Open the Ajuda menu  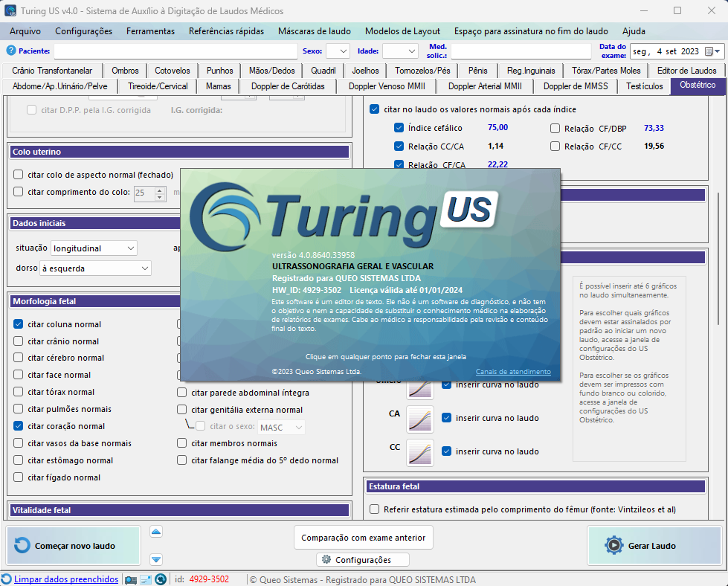point(634,31)
